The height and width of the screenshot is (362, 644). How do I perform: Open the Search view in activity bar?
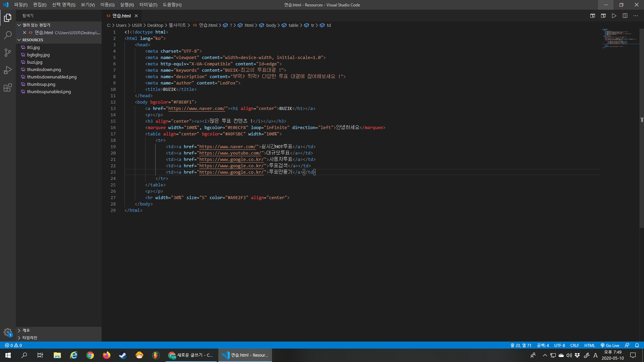pos(8,35)
